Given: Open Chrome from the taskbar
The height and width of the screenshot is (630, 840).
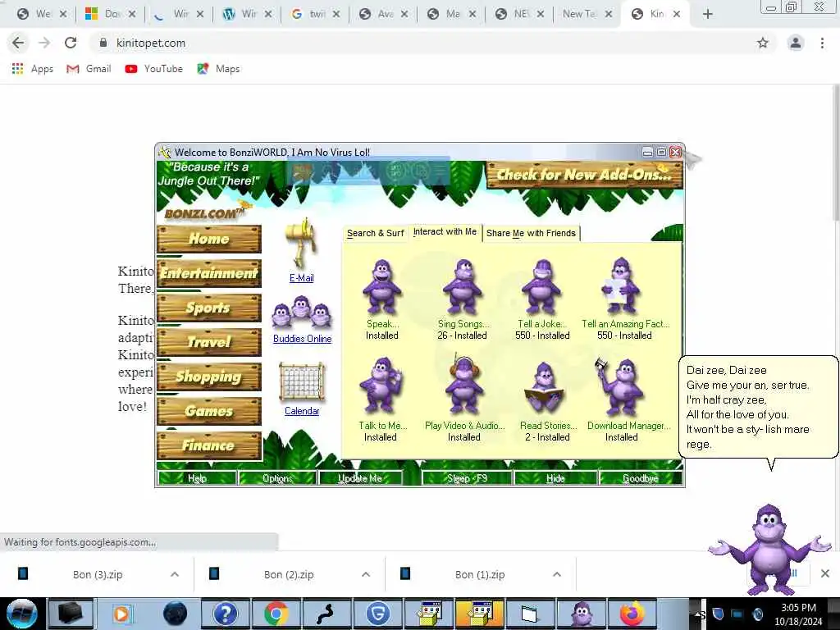Looking at the screenshot, I should (x=276, y=614).
